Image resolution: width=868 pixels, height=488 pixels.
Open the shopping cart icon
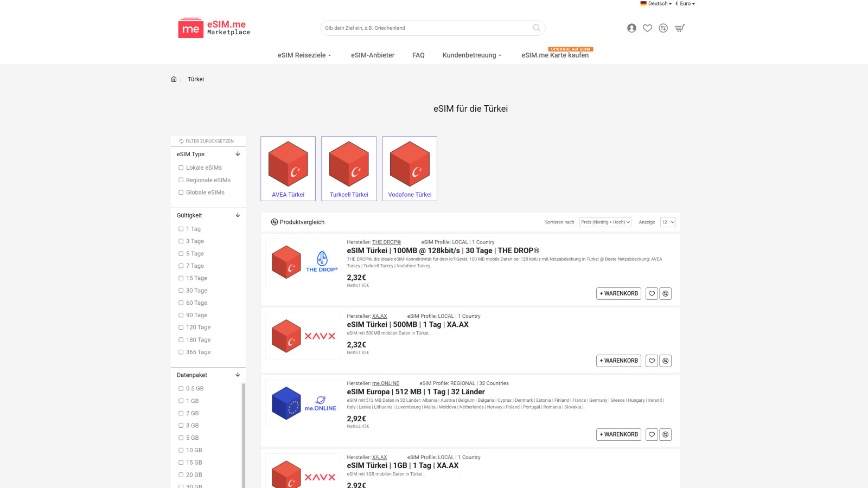(x=679, y=28)
